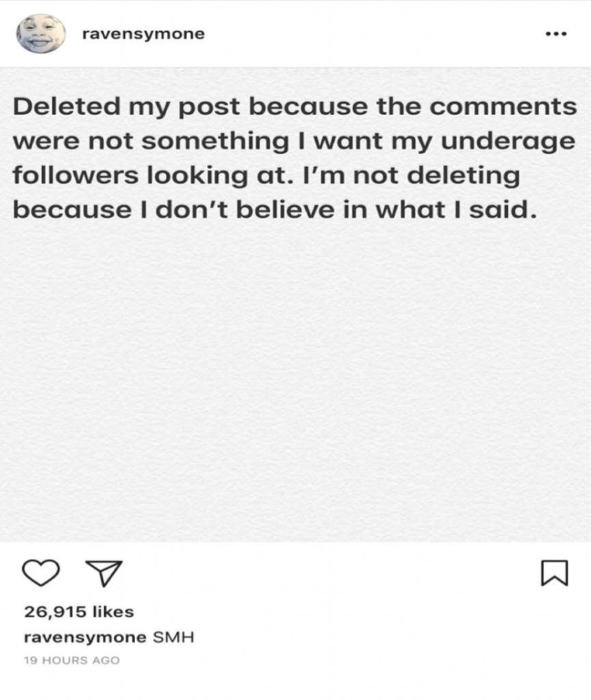Select the number 26,915 in the like count
The height and width of the screenshot is (700, 591).
pos(55,612)
